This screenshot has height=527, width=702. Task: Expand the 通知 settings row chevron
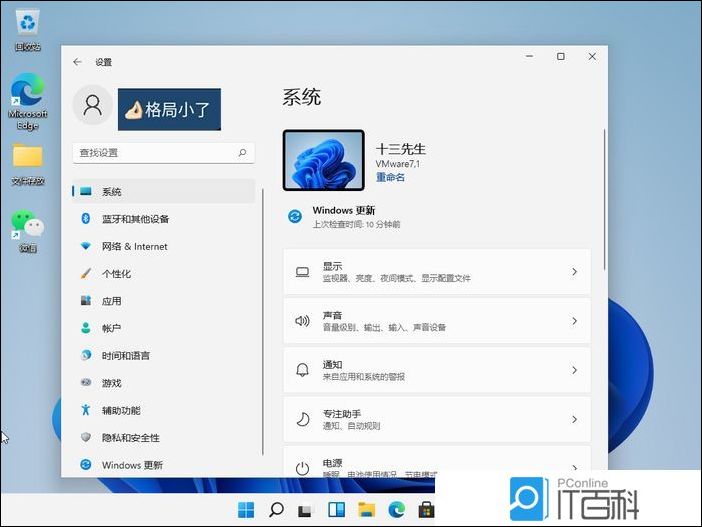[574, 370]
